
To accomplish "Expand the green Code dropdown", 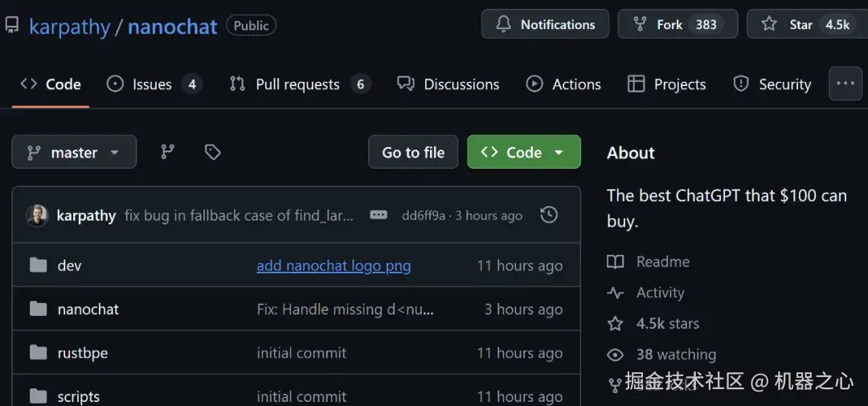I will click(523, 152).
